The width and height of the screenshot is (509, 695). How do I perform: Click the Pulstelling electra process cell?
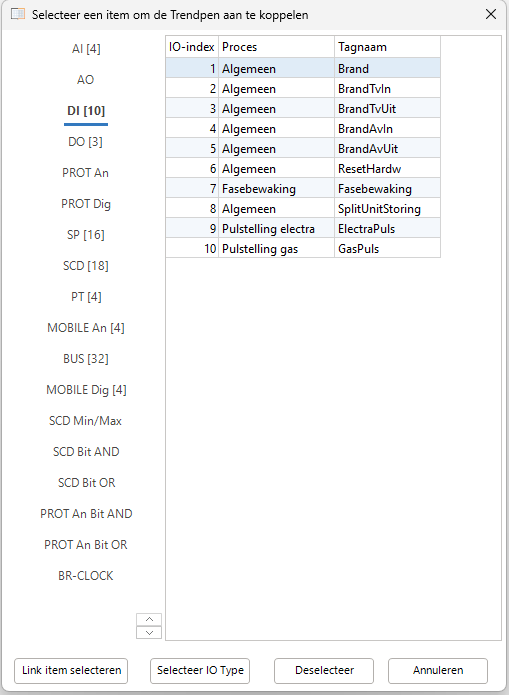point(276,229)
